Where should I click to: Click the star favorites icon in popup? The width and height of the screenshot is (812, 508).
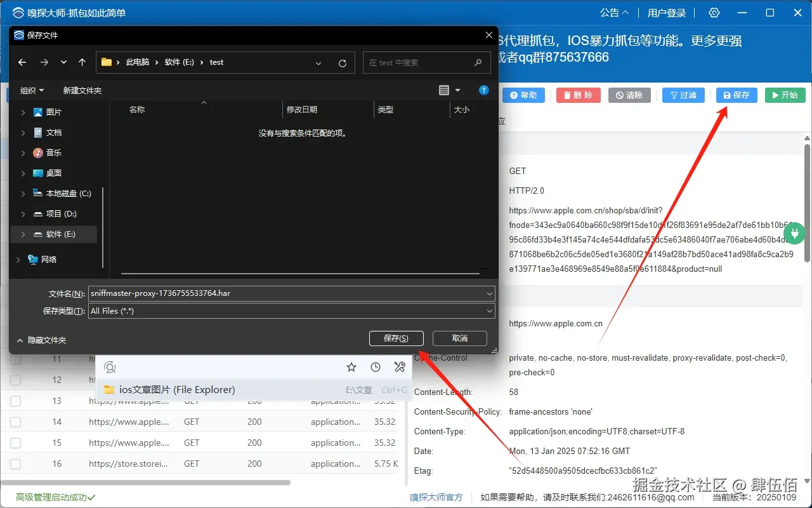pos(351,367)
